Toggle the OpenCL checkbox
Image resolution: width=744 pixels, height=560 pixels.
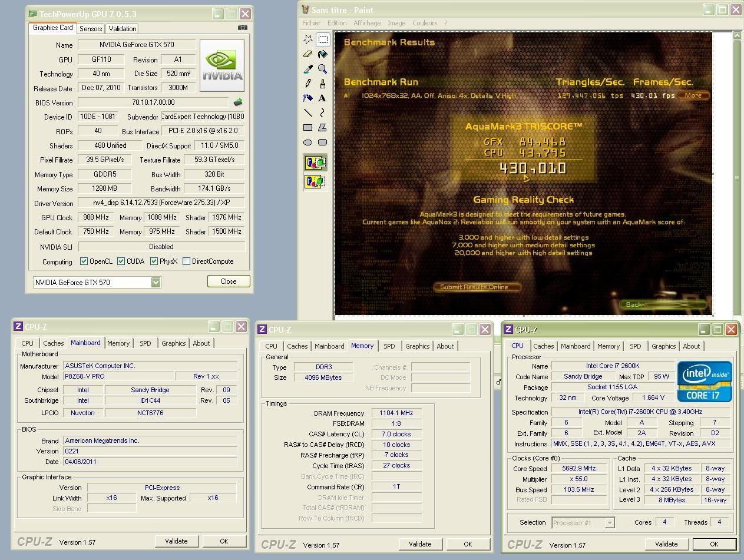pos(84,261)
